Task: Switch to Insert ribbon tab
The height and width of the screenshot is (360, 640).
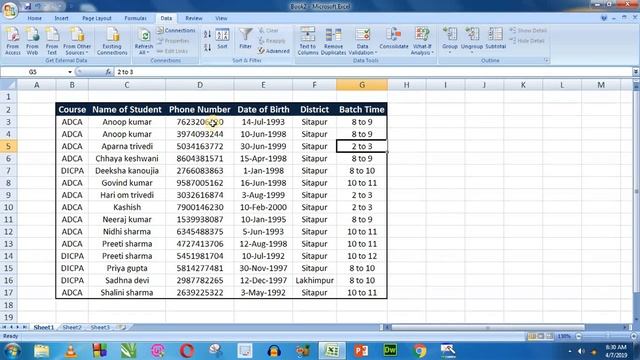Action: pyautogui.click(x=61, y=18)
